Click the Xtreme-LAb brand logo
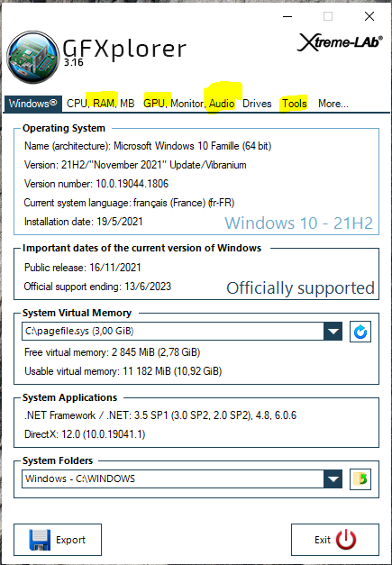 point(340,42)
